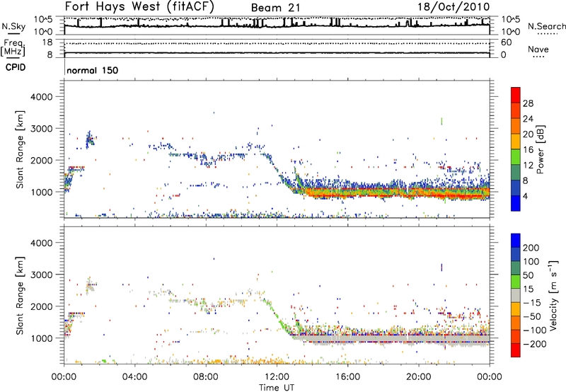Click the '12' tick on Power colorbar
566x392 pixels.
[x=528, y=166]
